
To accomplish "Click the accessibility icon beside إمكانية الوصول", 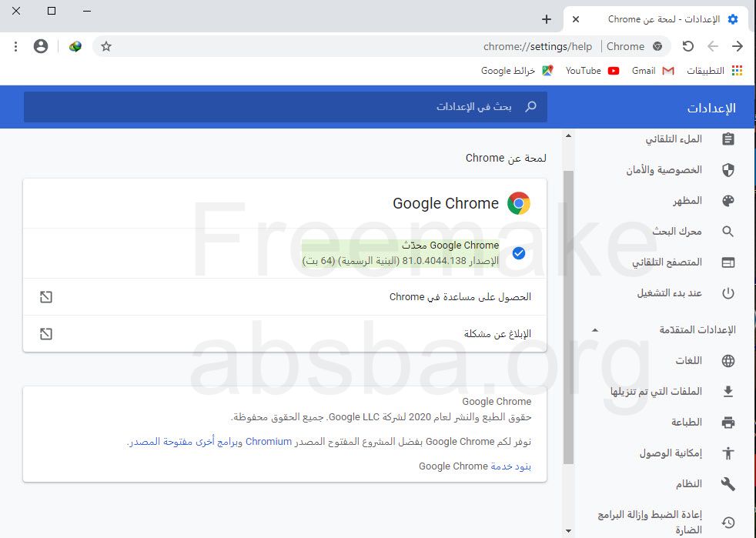I will [728, 453].
